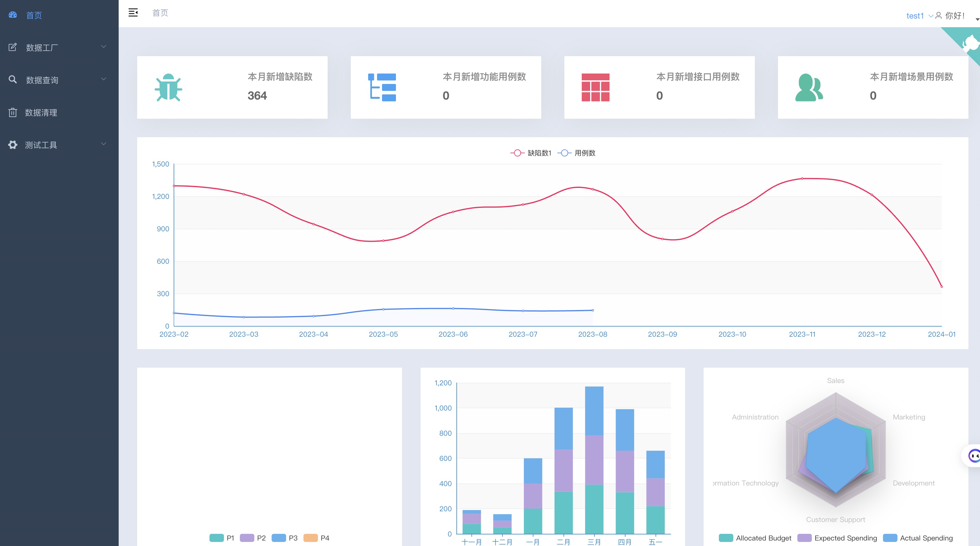Click the 十一月 bar x-axis label
This screenshot has width=980, height=546.
[x=472, y=542]
